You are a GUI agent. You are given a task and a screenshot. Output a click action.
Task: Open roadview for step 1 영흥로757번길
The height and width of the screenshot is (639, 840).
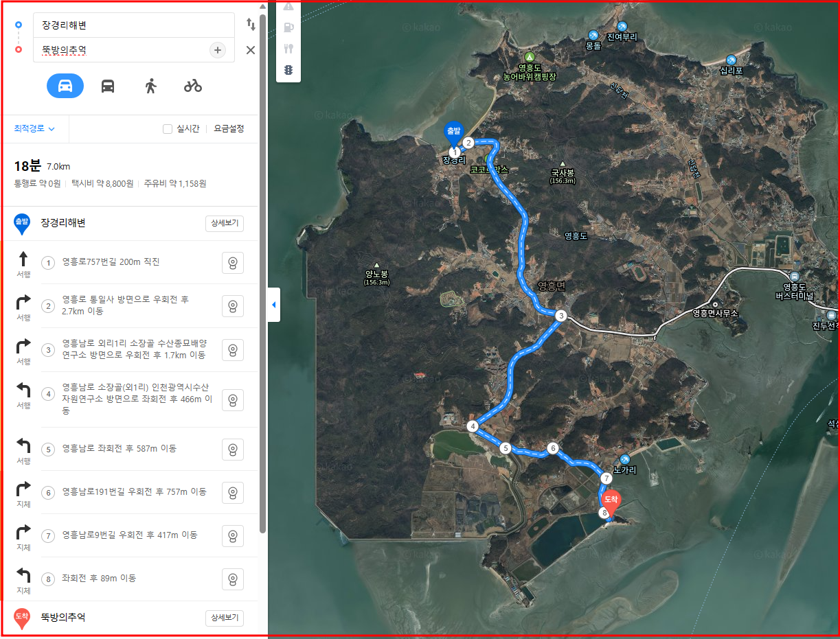point(233,263)
